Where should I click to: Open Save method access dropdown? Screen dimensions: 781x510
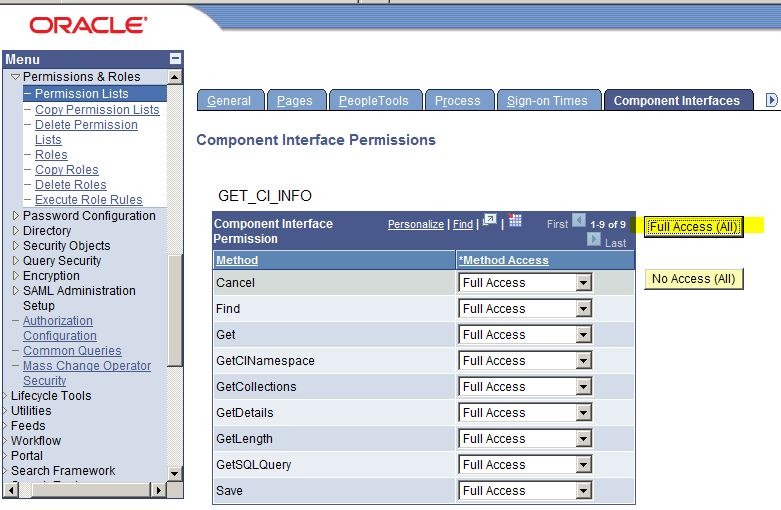(583, 491)
